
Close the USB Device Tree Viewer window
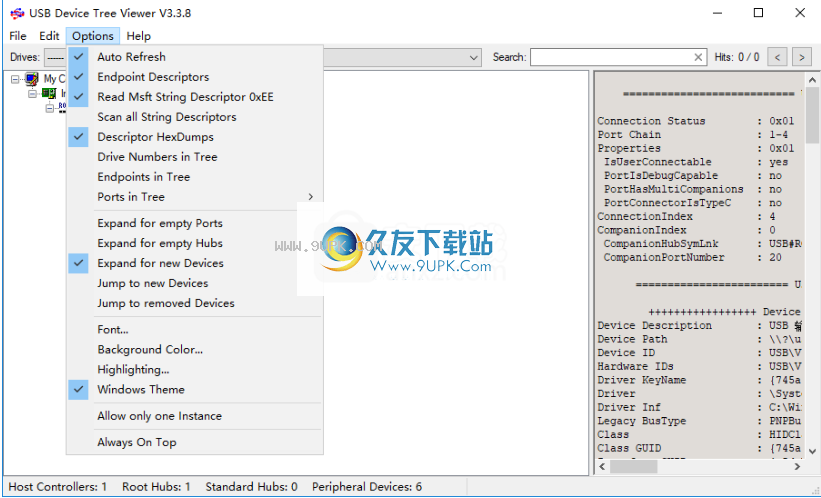point(800,13)
